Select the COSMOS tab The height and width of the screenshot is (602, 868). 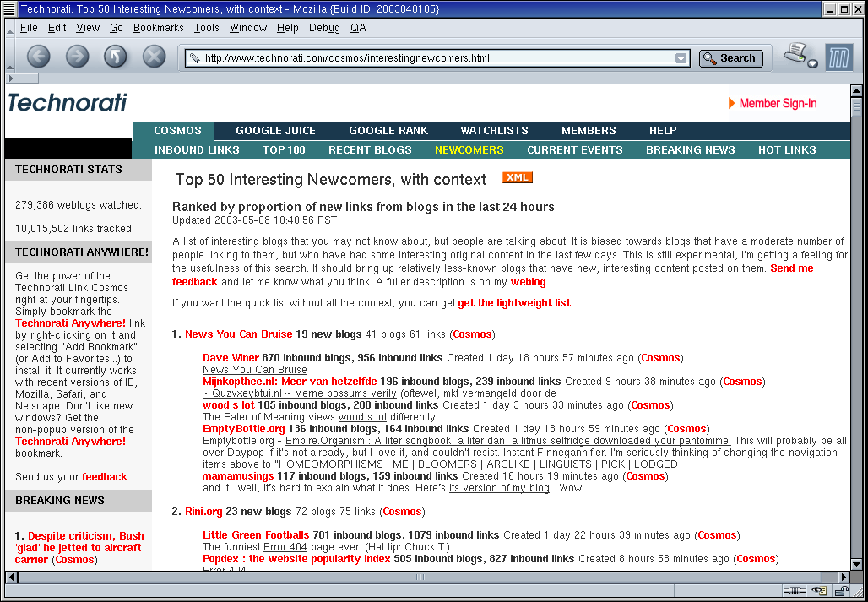[x=177, y=131]
